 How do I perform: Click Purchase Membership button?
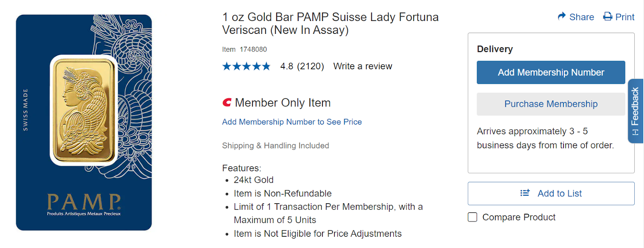click(x=551, y=104)
